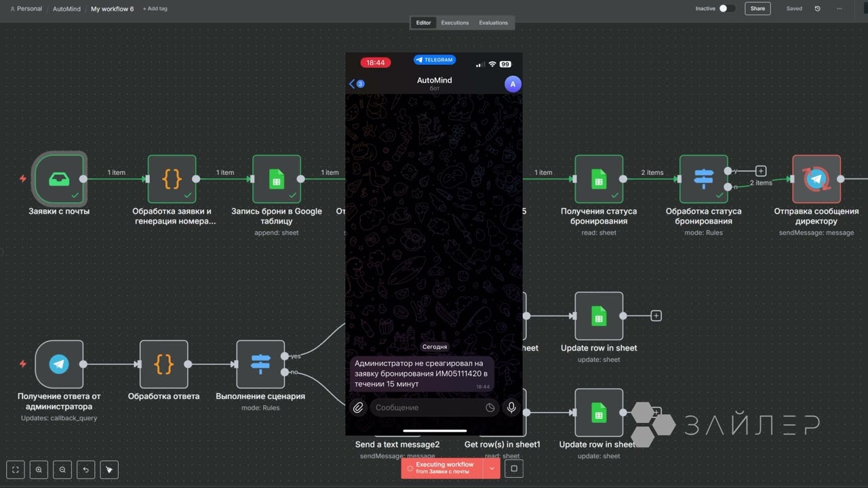Click the + Add tag link
This screenshot has width=868, height=488.
coord(155,9)
